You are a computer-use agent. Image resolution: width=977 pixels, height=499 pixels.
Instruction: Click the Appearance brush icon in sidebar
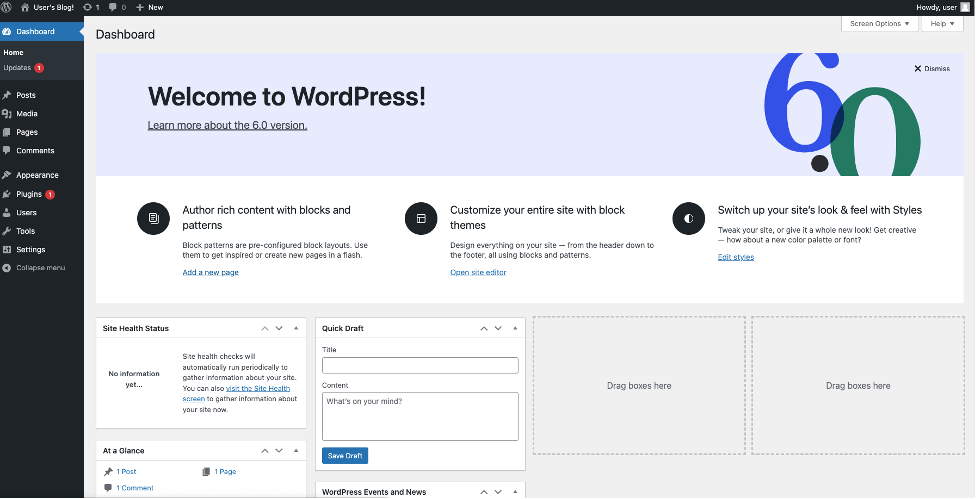[7, 175]
